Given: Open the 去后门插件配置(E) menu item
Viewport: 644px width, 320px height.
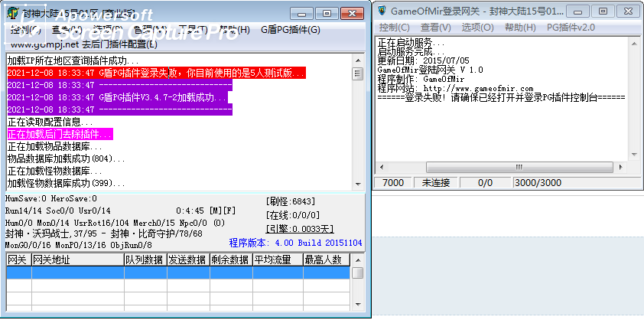Looking at the screenshot, I should pos(84,44).
